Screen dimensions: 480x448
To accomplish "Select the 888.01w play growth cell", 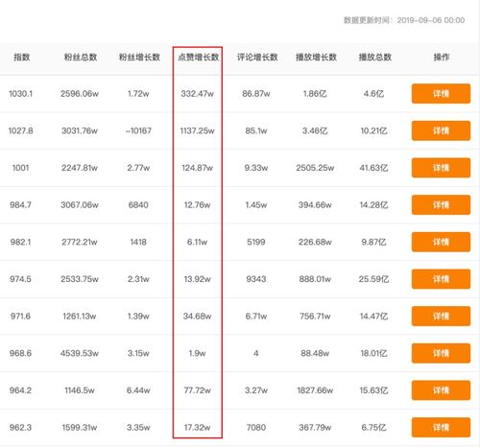I will 315,279.
